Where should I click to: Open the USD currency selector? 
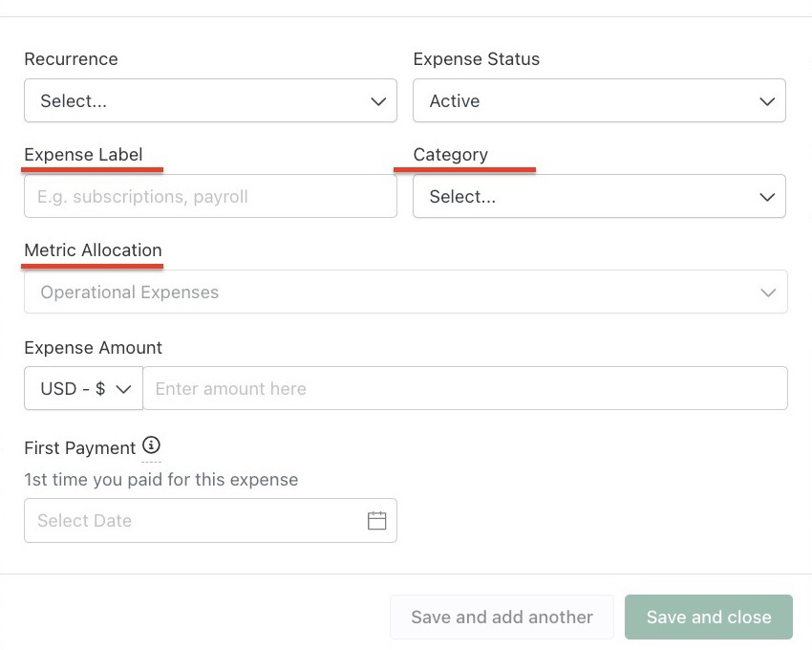[83, 388]
